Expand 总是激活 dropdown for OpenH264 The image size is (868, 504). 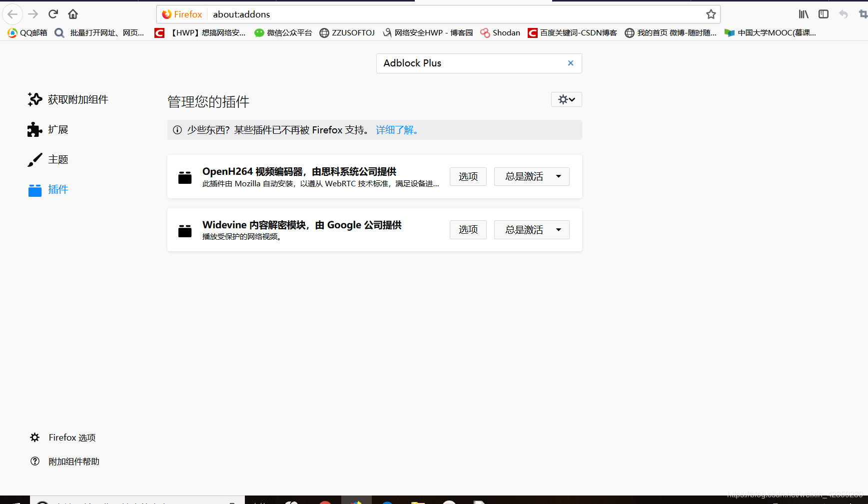[532, 176]
